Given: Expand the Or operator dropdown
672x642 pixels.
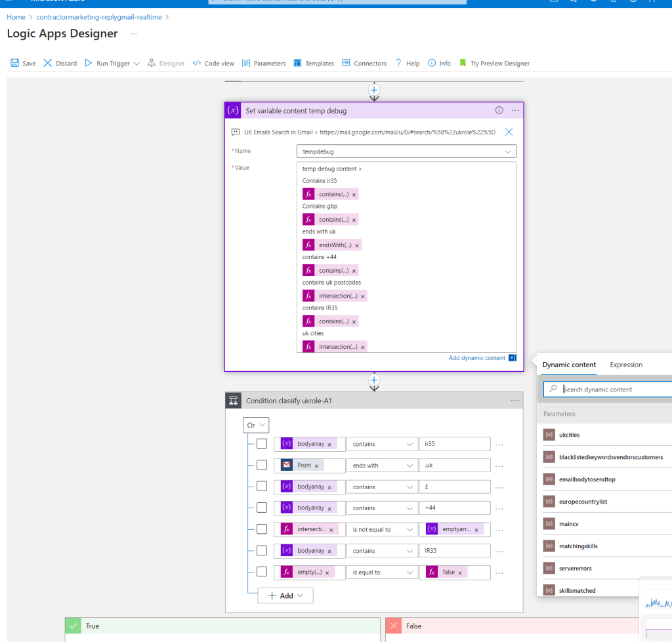Looking at the screenshot, I should point(256,426).
